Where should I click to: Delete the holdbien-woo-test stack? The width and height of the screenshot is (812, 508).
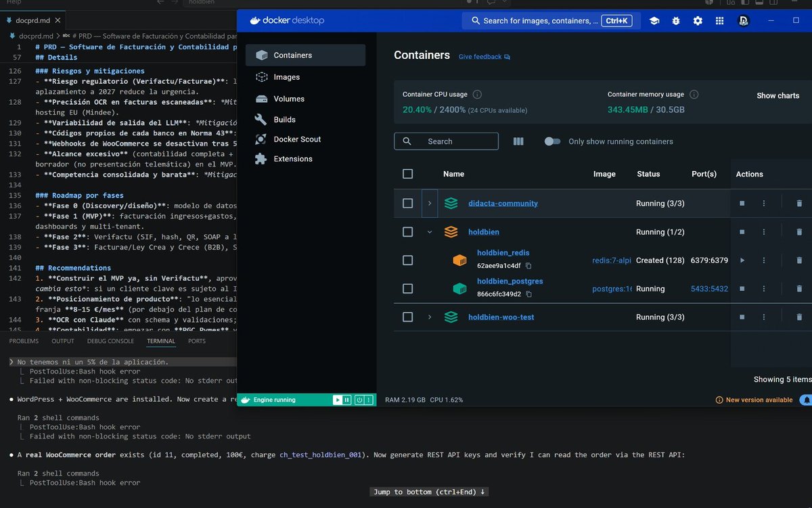click(x=799, y=317)
